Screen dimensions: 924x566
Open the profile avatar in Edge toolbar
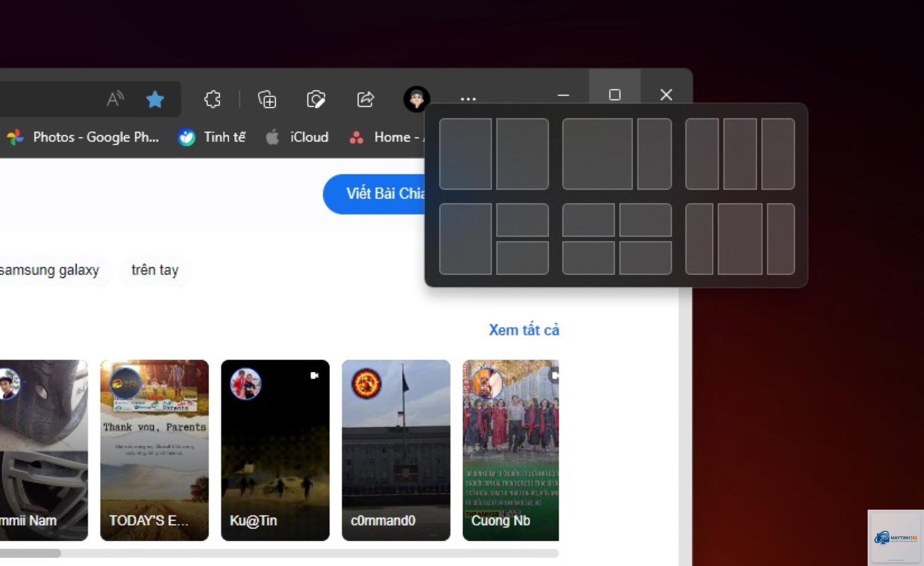(x=416, y=98)
